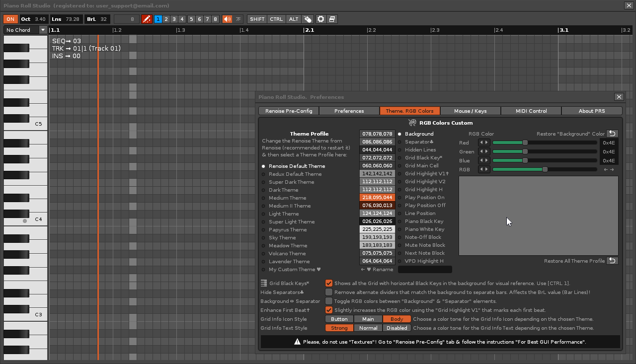Viewport: 636px width, 364px height.
Task: Toggle the Enhance First Beat checkbox
Action: click(329, 310)
